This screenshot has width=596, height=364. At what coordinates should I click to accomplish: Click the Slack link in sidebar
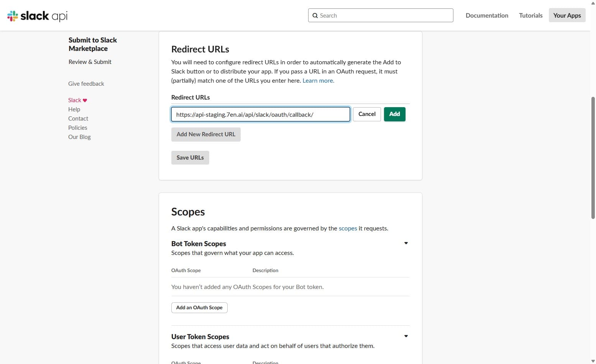pyautogui.click(x=75, y=100)
